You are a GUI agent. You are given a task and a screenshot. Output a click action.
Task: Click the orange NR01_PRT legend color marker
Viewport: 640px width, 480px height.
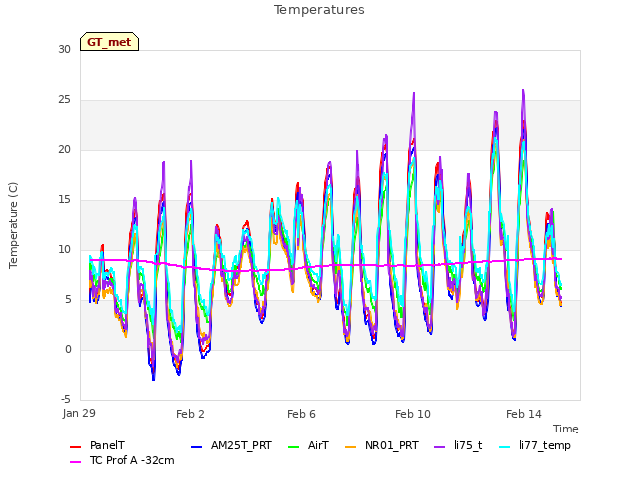[x=351, y=447]
